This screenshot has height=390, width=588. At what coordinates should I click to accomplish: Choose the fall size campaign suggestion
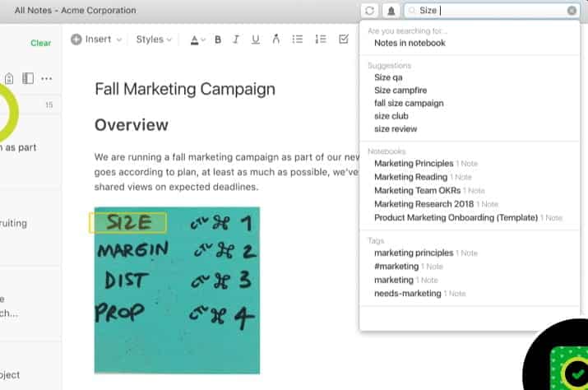tap(409, 103)
